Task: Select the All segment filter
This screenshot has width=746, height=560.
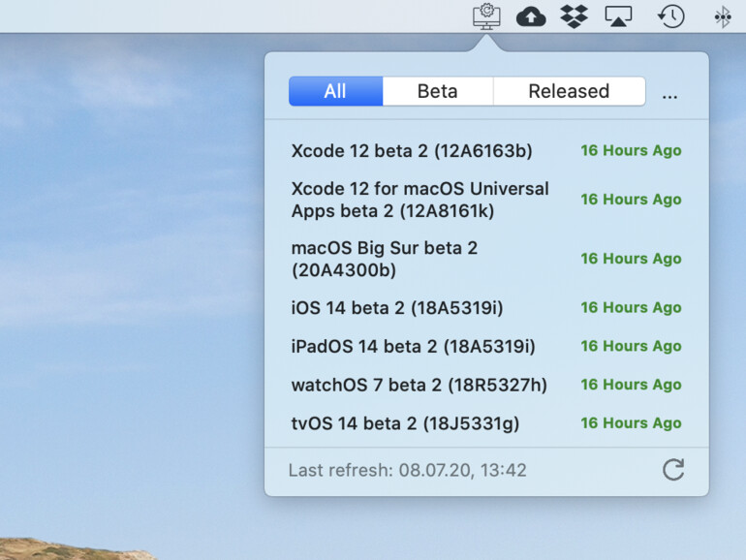Action: click(335, 91)
